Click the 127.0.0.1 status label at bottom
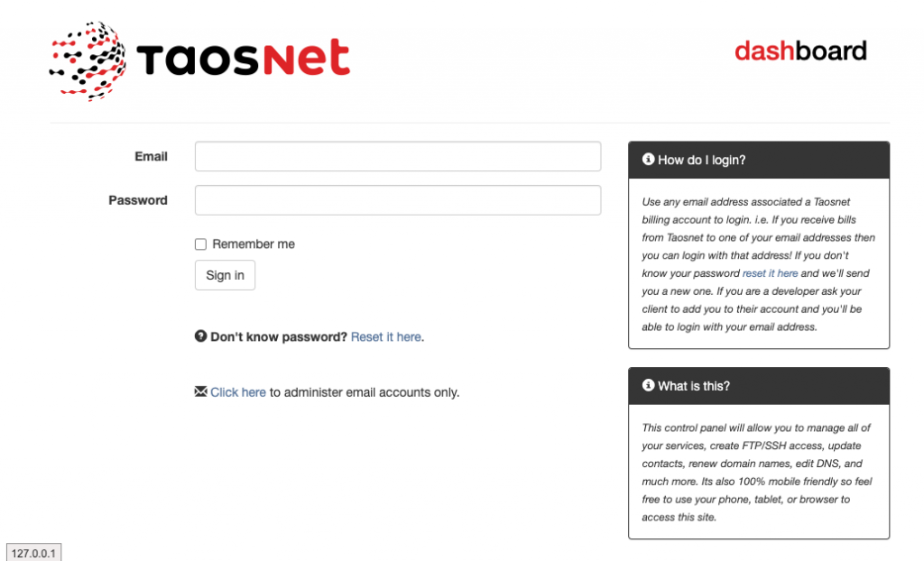The height and width of the screenshot is (561, 924). pos(33,554)
